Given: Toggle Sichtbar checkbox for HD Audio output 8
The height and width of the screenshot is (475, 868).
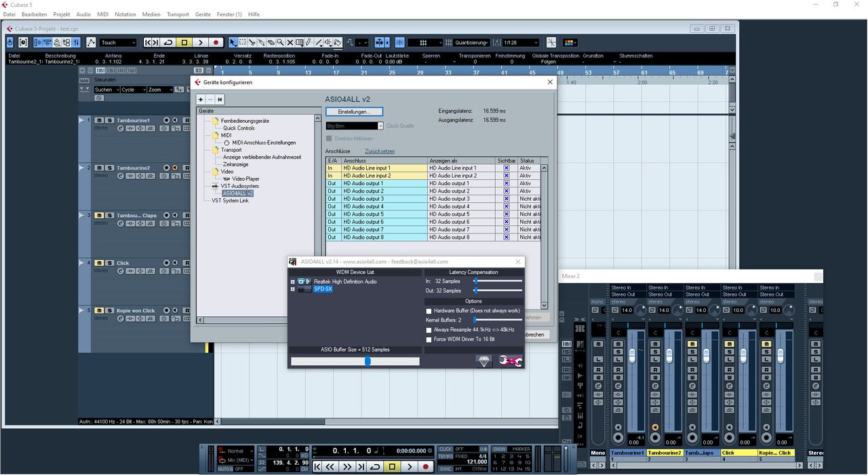Looking at the screenshot, I should pyautogui.click(x=506, y=237).
